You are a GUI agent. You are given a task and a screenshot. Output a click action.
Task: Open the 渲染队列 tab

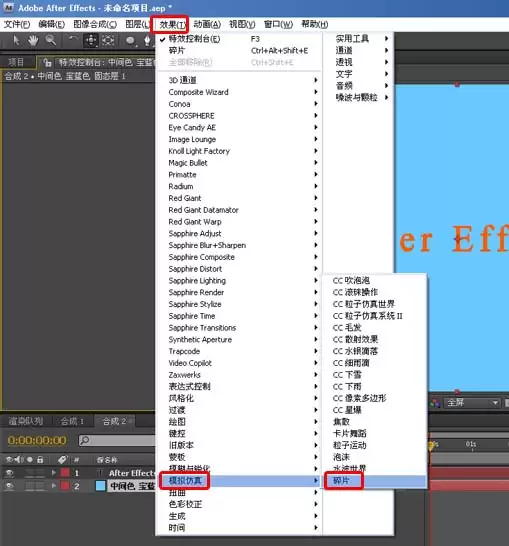[x=26, y=421]
